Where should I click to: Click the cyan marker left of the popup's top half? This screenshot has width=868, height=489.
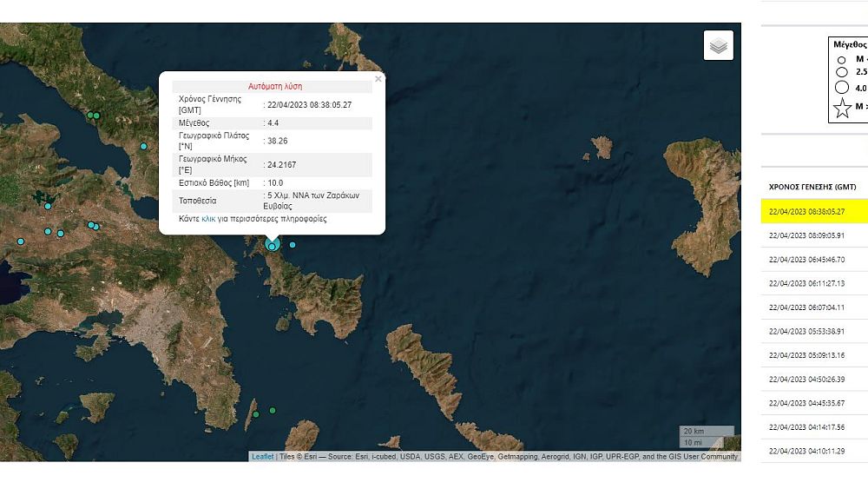pos(144,147)
